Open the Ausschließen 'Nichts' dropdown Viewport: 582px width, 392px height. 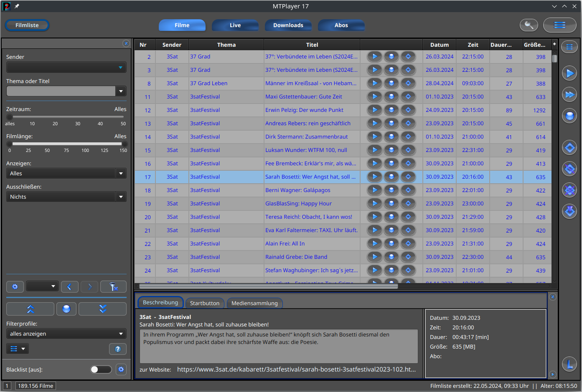coord(66,197)
